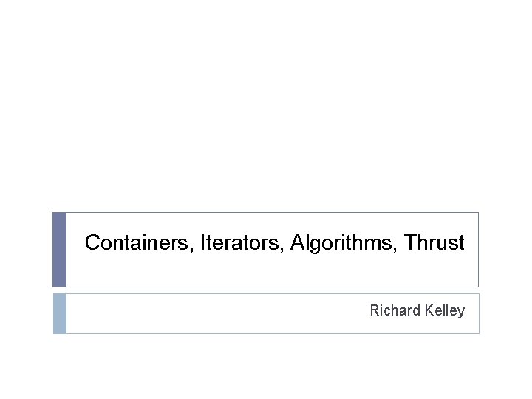The height and width of the screenshot is (399, 532).
Task: Click the name "Richard" in the subtitle
Action: [395, 310]
